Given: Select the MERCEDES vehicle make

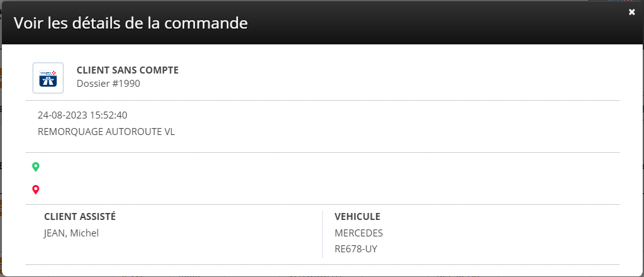Looking at the screenshot, I should click(358, 233).
